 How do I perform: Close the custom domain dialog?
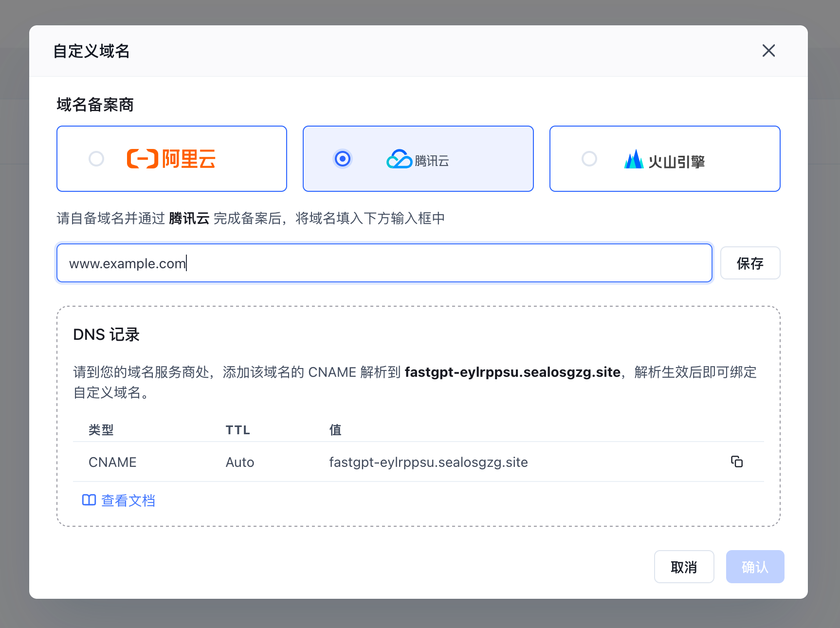pyautogui.click(x=768, y=51)
